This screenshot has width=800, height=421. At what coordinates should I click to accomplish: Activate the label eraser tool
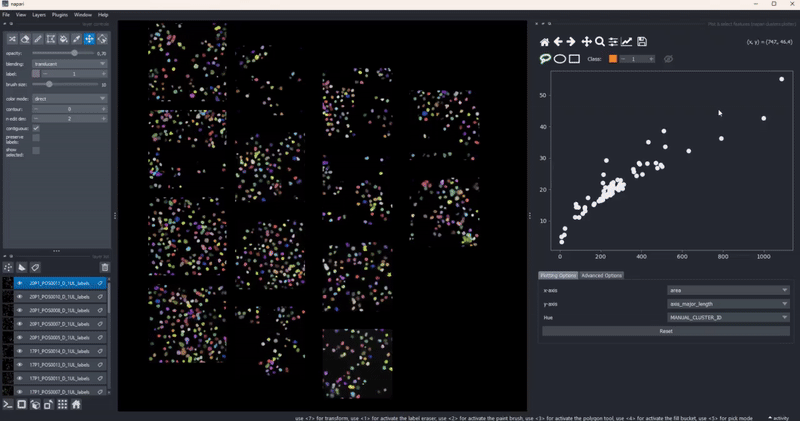pyautogui.click(x=25, y=39)
